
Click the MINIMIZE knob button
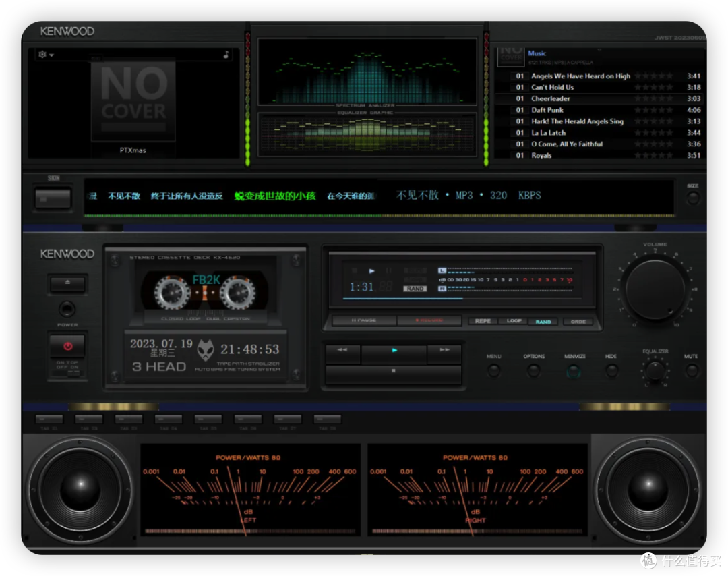[574, 372]
